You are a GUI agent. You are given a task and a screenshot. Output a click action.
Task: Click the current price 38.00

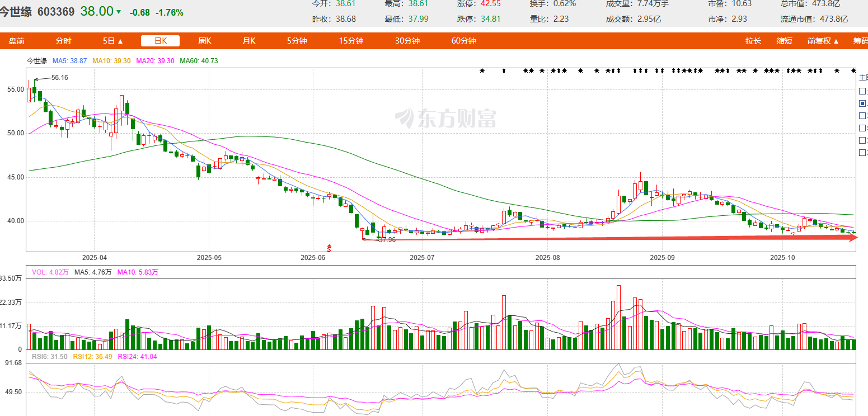tap(97, 11)
